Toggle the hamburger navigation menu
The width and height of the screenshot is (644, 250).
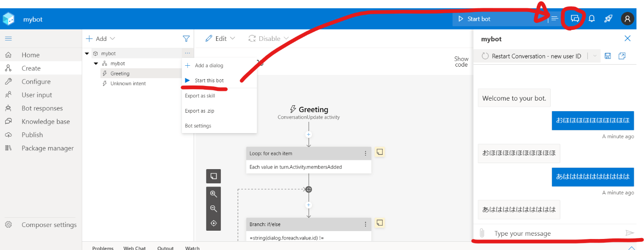click(x=8, y=39)
